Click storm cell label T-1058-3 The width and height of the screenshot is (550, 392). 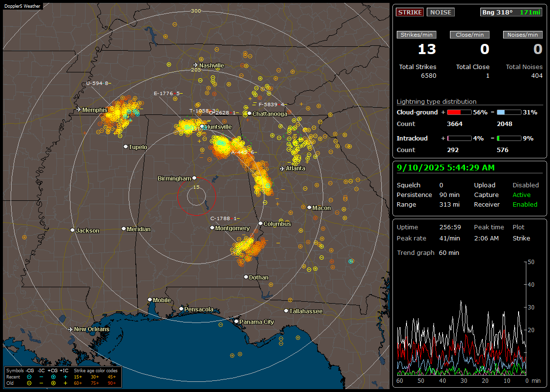pos(204,111)
